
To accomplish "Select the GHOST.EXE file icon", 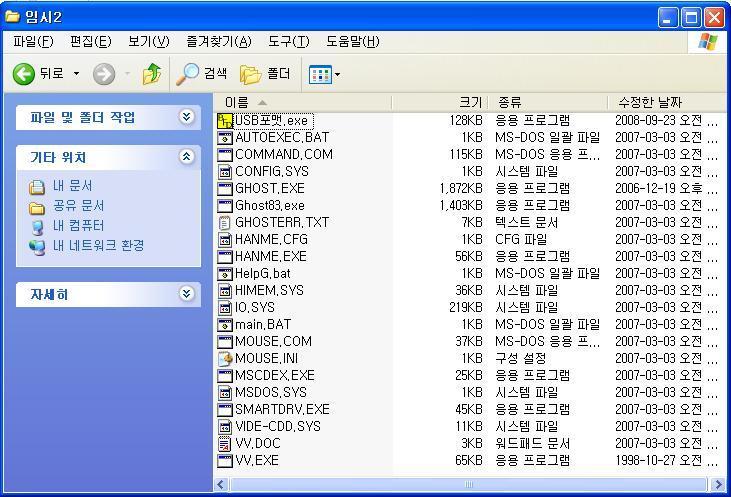I will [225, 188].
